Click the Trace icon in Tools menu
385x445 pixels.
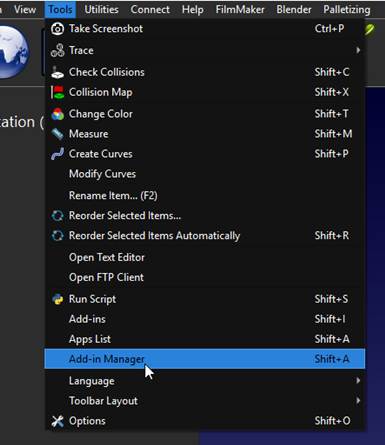57,51
